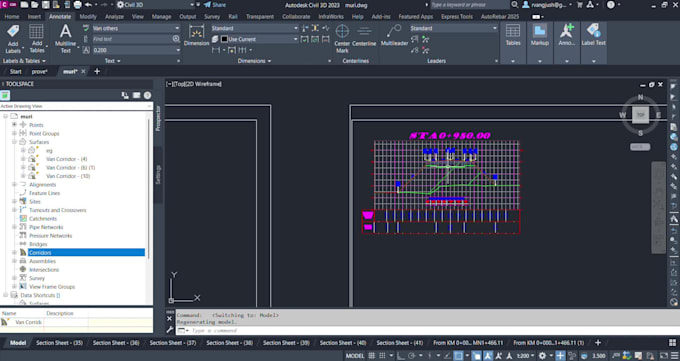This screenshot has height=361, width=680.
Task: Click the Active Drawing View selector
Action: (x=76, y=106)
